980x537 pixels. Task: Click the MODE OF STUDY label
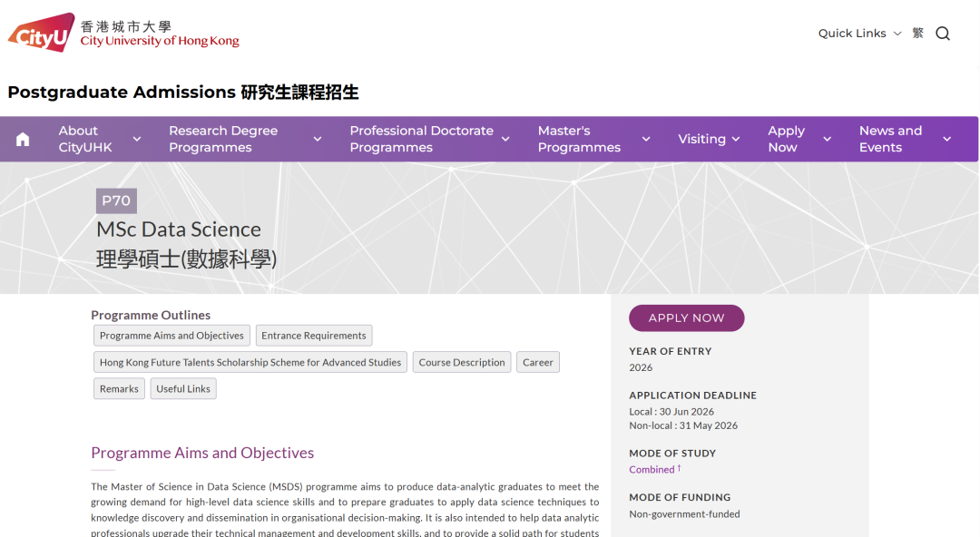[672, 454]
